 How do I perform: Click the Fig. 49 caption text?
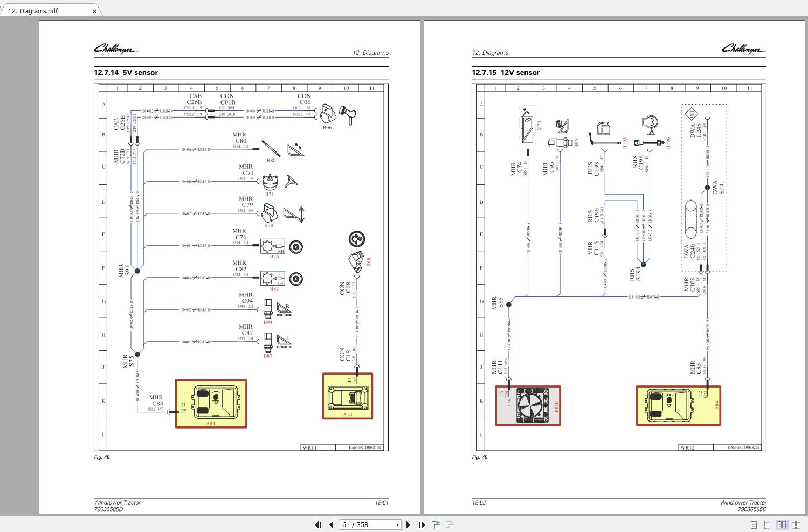click(x=479, y=457)
